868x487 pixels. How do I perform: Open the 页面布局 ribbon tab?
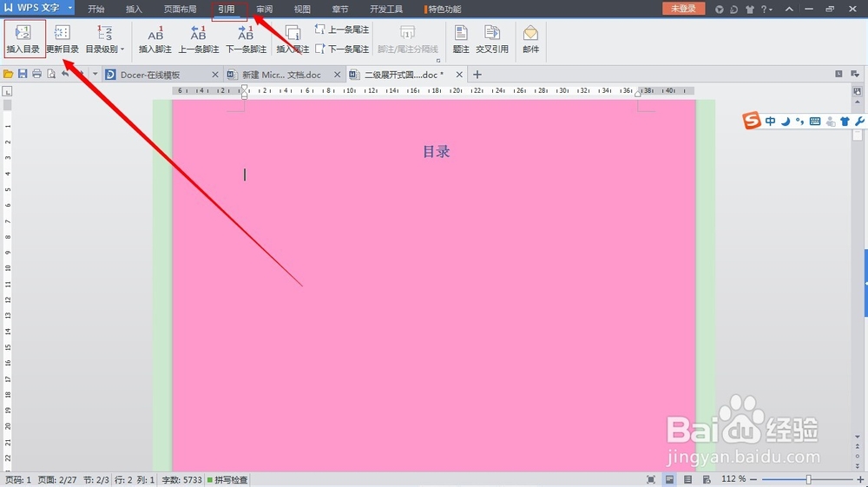pos(180,9)
